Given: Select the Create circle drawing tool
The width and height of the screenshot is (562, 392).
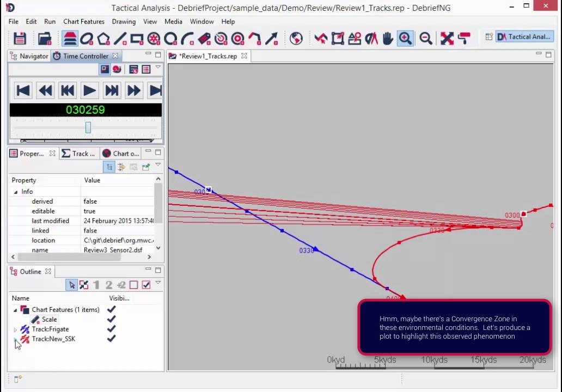Looking at the screenshot, I should 170,38.
